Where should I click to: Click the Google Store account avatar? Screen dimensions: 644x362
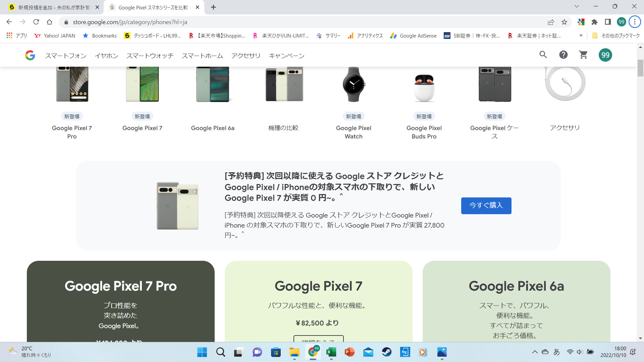click(605, 55)
